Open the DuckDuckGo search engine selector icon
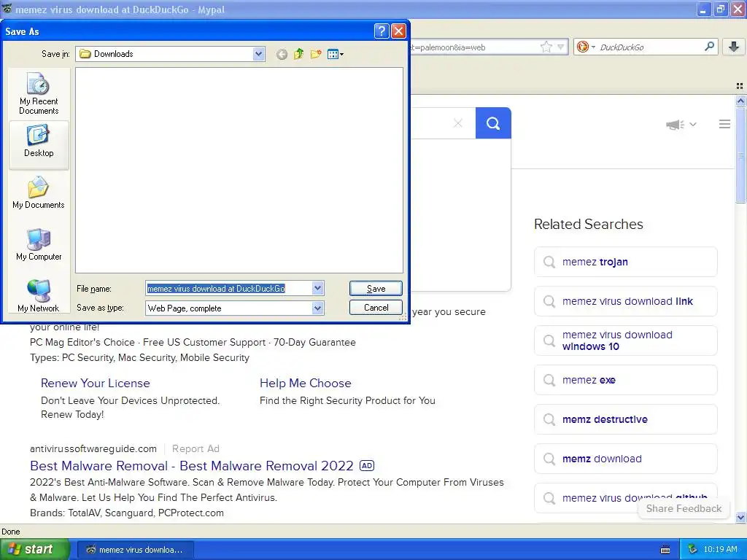 (x=586, y=47)
